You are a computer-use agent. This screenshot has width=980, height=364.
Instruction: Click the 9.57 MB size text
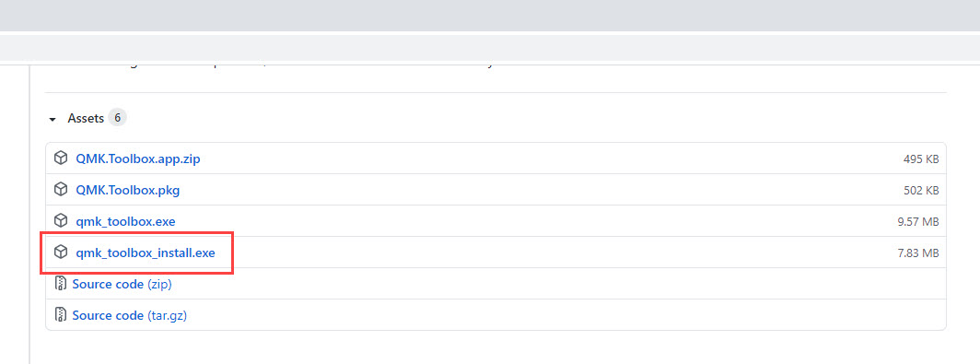point(918,222)
